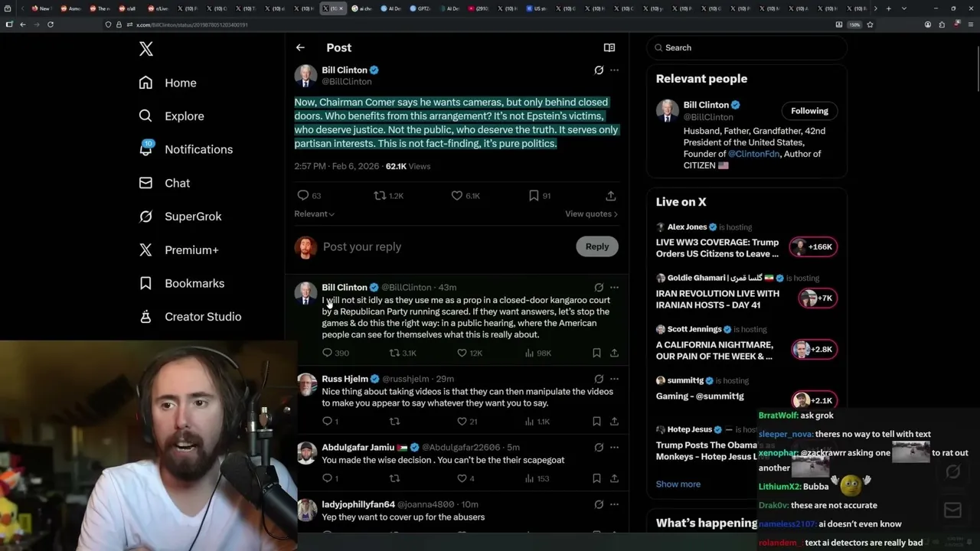Go to Home in the sidebar
Image resolution: width=980 pixels, height=551 pixels.
click(x=168, y=83)
